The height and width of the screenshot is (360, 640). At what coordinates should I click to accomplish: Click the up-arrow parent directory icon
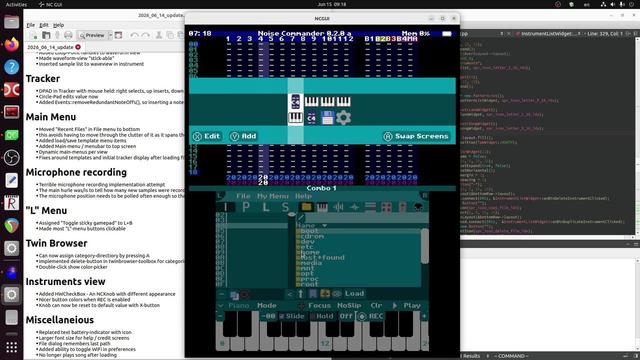click(x=301, y=293)
